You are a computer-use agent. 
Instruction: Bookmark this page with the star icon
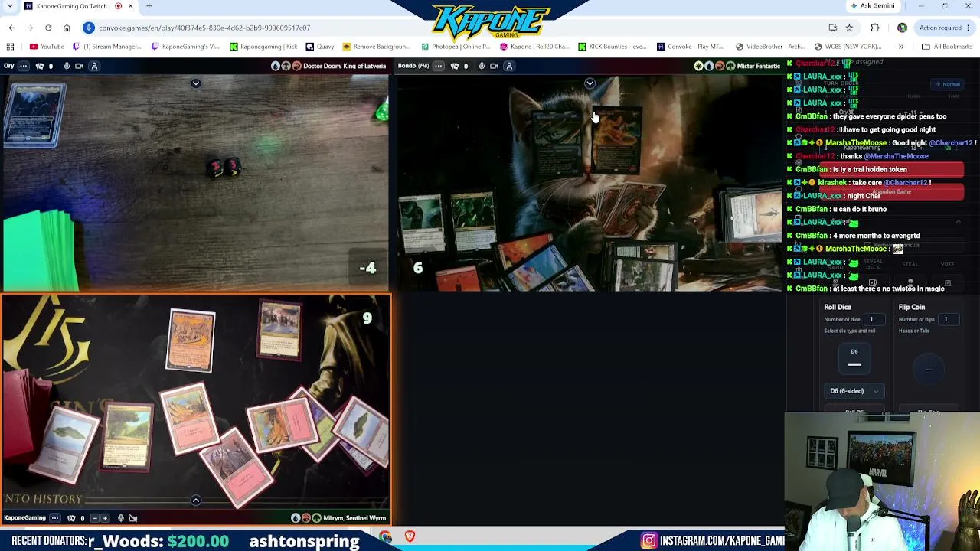click(x=849, y=28)
